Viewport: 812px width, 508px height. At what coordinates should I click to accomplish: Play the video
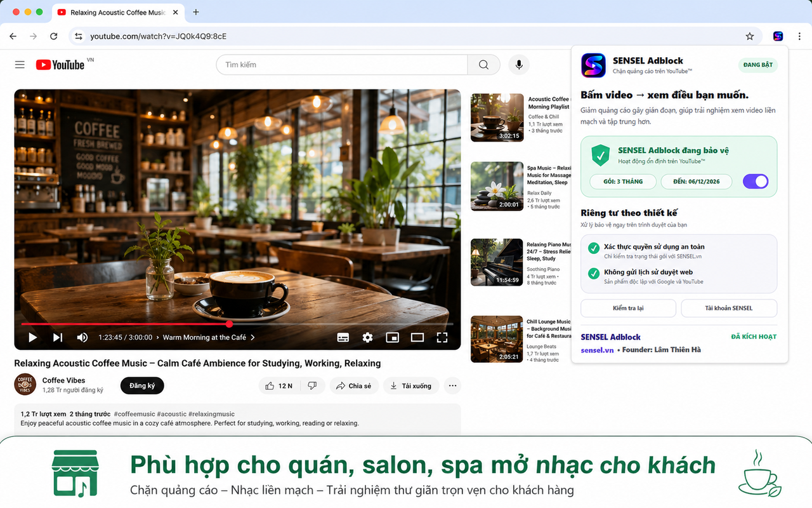tap(33, 337)
